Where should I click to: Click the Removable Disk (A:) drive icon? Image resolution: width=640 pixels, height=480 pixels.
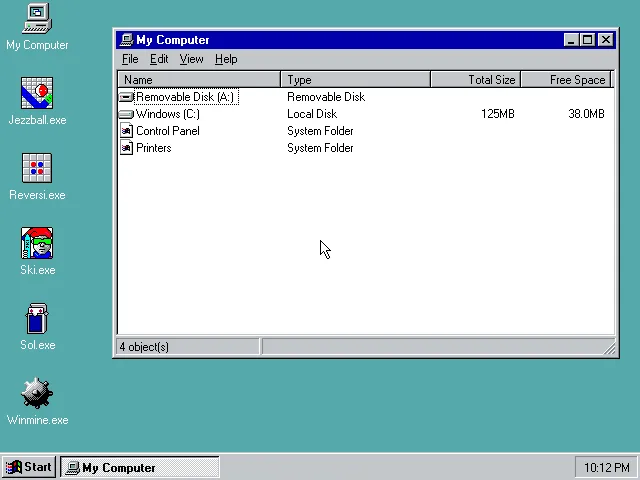tap(126, 97)
